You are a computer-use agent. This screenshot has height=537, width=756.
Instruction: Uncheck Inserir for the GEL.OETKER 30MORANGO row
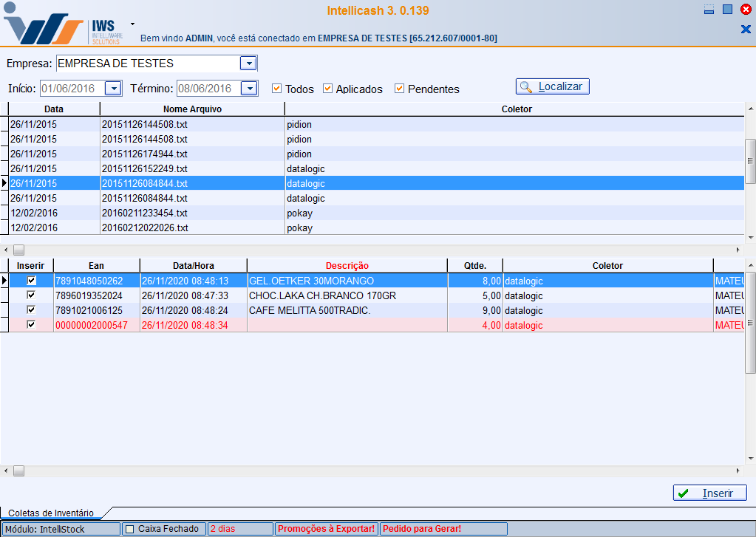(x=32, y=281)
